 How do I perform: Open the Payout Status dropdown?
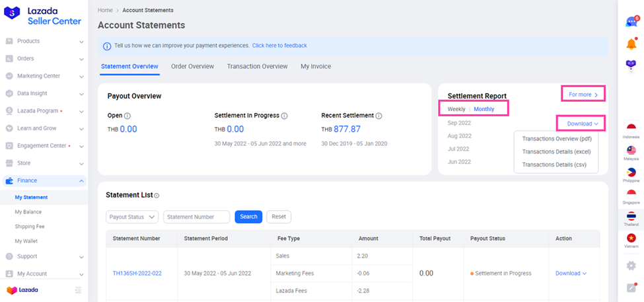point(132,217)
